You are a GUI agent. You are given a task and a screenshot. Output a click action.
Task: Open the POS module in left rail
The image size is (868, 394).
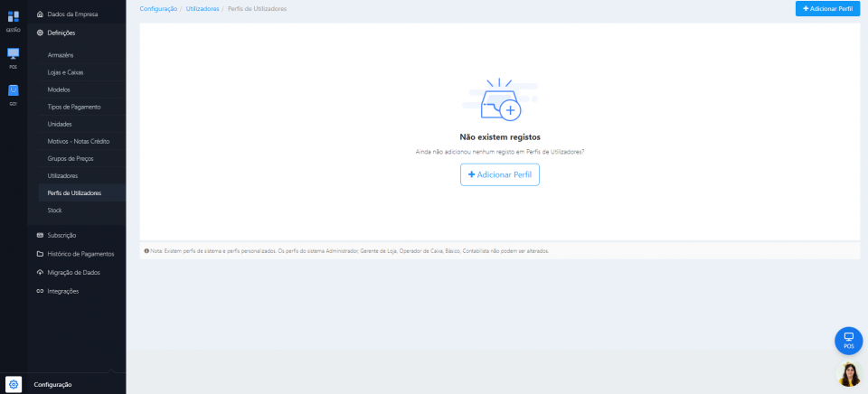(x=13, y=56)
